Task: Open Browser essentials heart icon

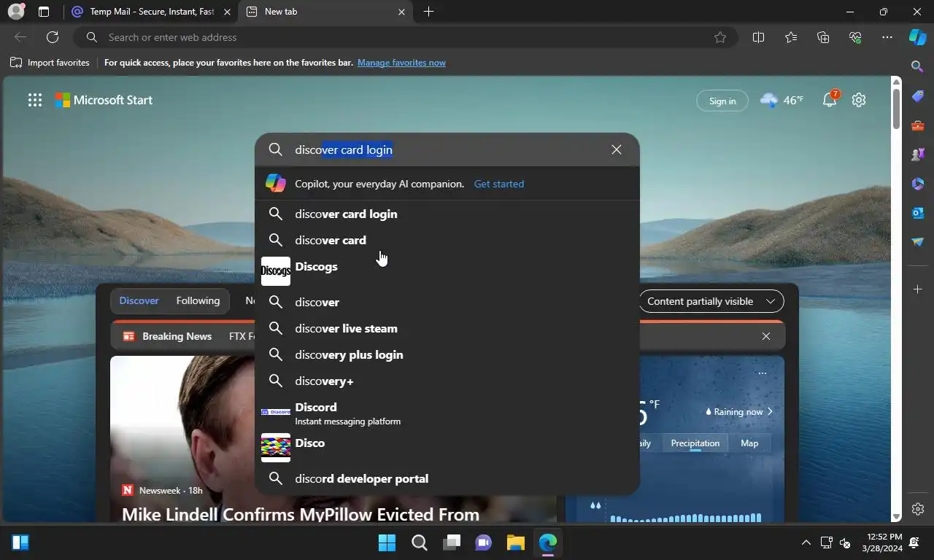Action: click(855, 37)
